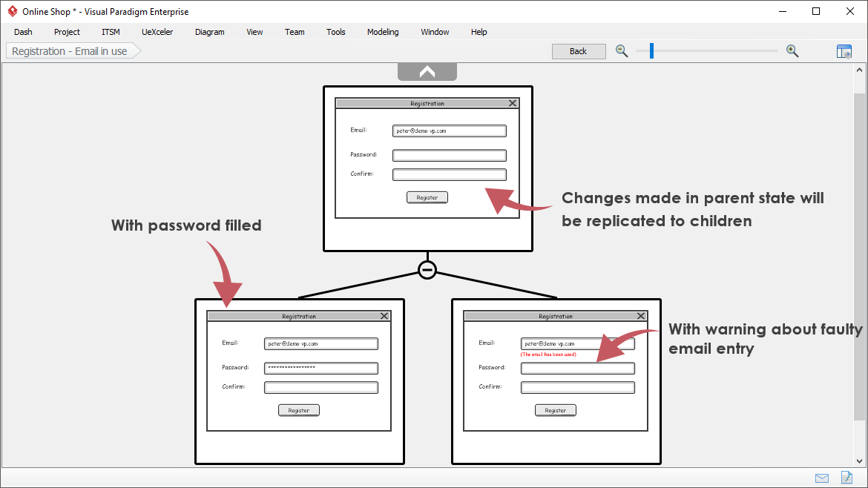Click the Visual Paradigm logo in title bar
868x488 pixels.
pos(12,11)
